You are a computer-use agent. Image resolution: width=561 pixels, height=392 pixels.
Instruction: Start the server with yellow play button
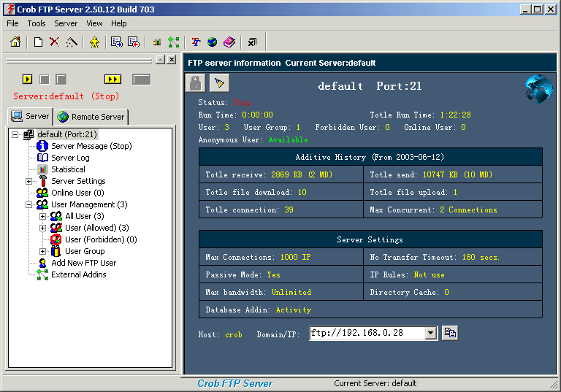pyautogui.click(x=27, y=79)
